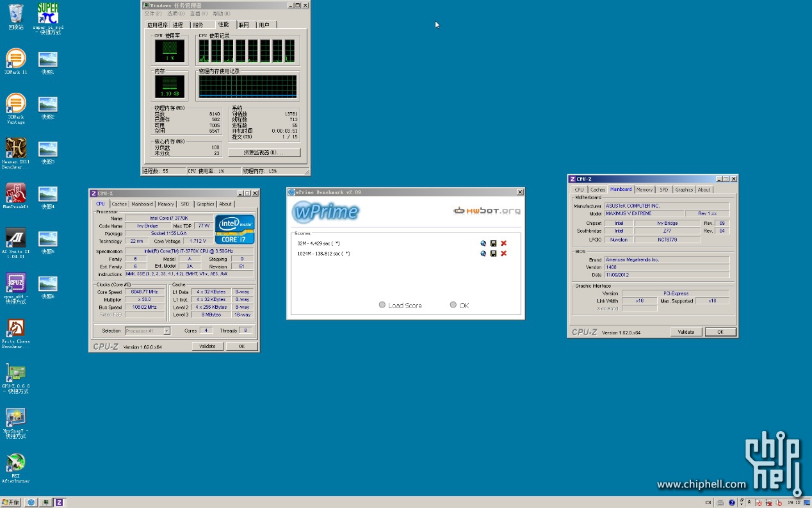The height and width of the screenshot is (508, 812).
Task: Click OK in the right CPU-Z window
Action: (720, 332)
